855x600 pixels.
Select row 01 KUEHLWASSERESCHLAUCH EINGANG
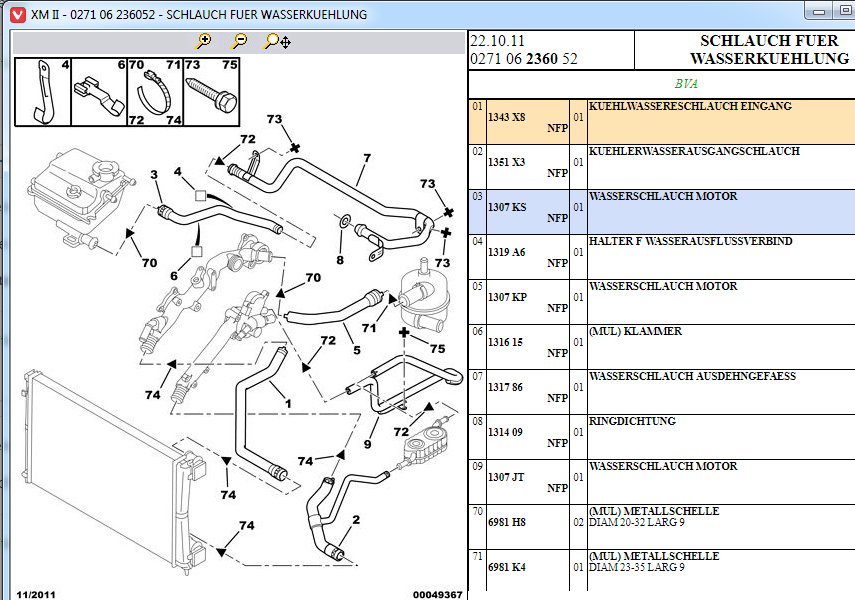click(662, 122)
